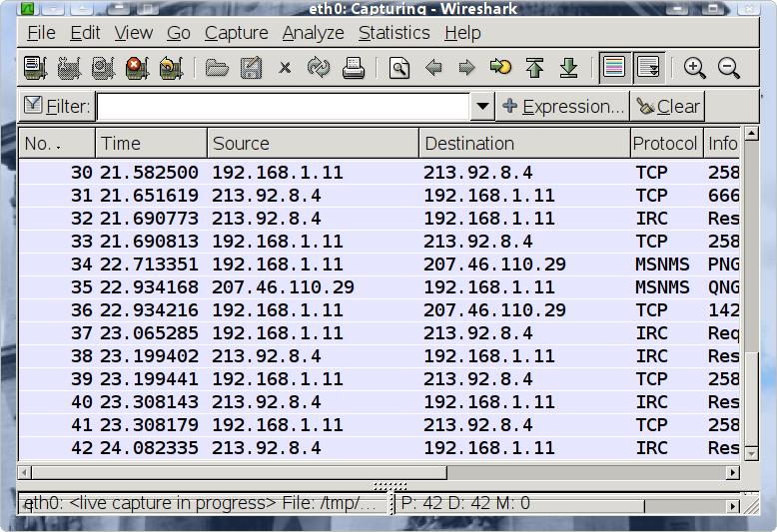Expand the filter history dropdown arrow
777x532 pixels.
click(483, 106)
